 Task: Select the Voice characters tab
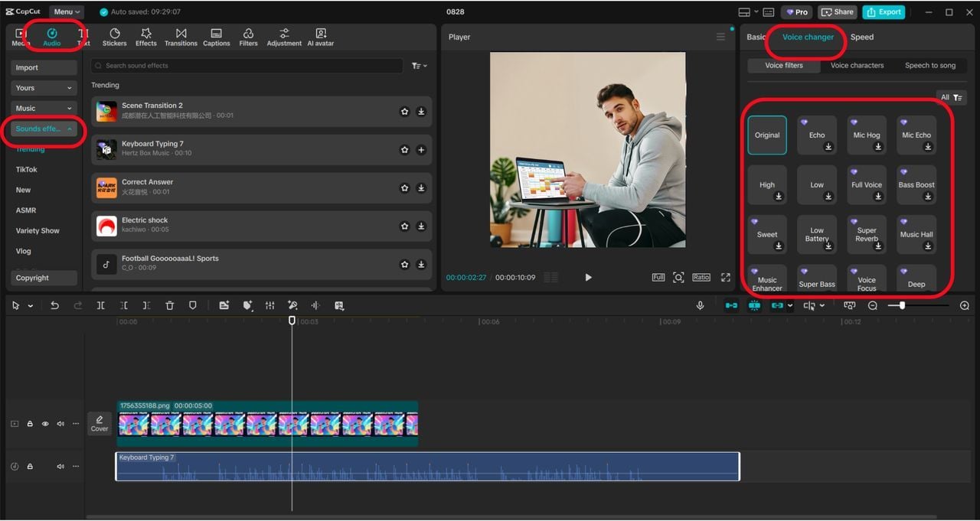point(857,66)
